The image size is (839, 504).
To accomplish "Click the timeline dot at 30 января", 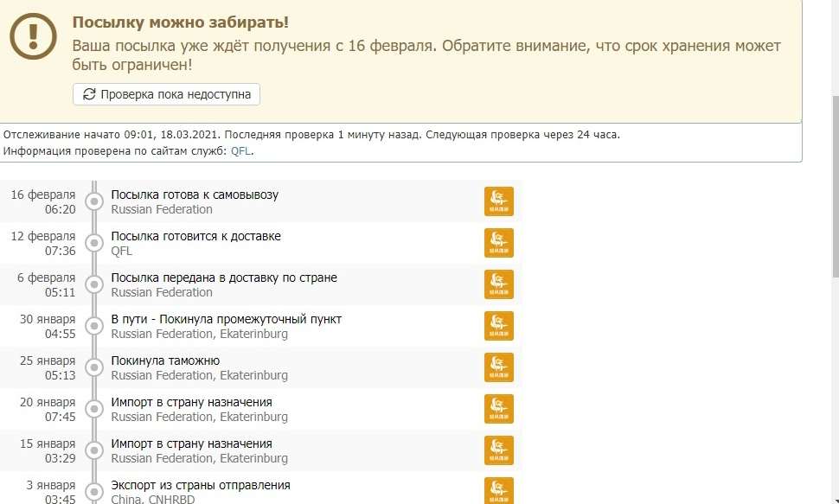I will pyautogui.click(x=95, y=327).
